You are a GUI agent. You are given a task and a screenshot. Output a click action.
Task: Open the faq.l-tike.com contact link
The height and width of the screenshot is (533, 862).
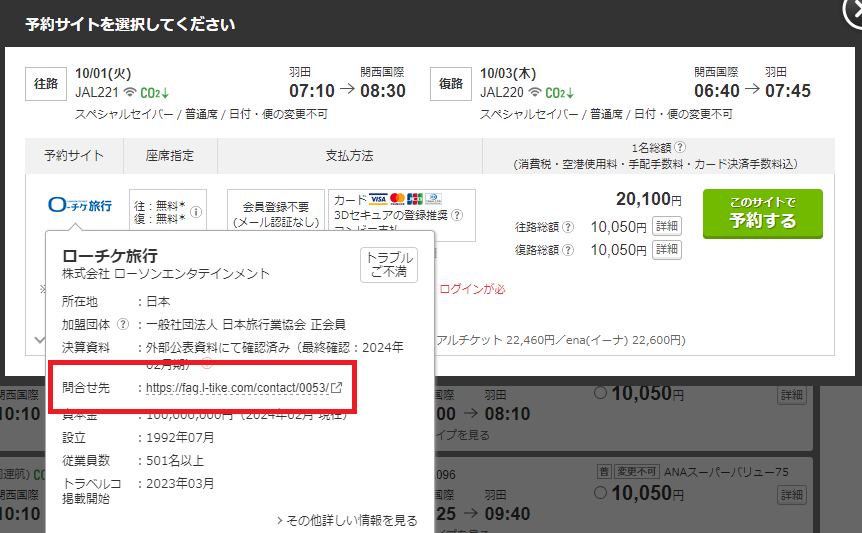click(x=237, y=388)
